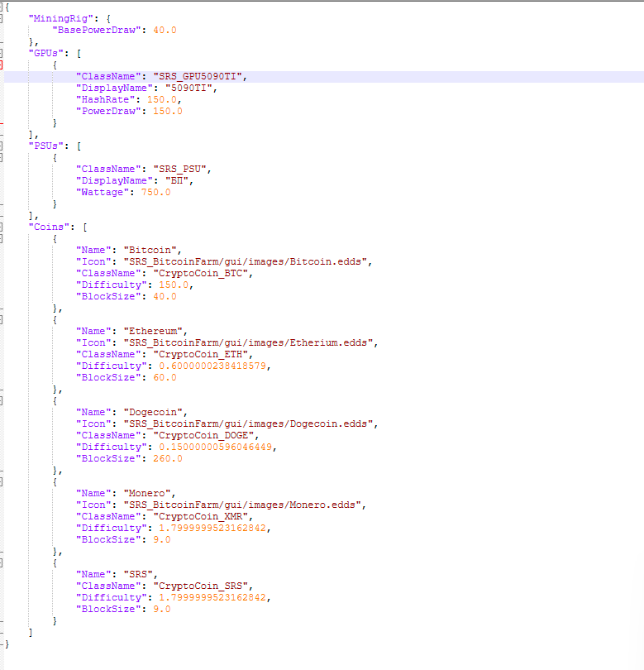Select Ethereum BlockSize value 60.0

click(x=165, y=377)
